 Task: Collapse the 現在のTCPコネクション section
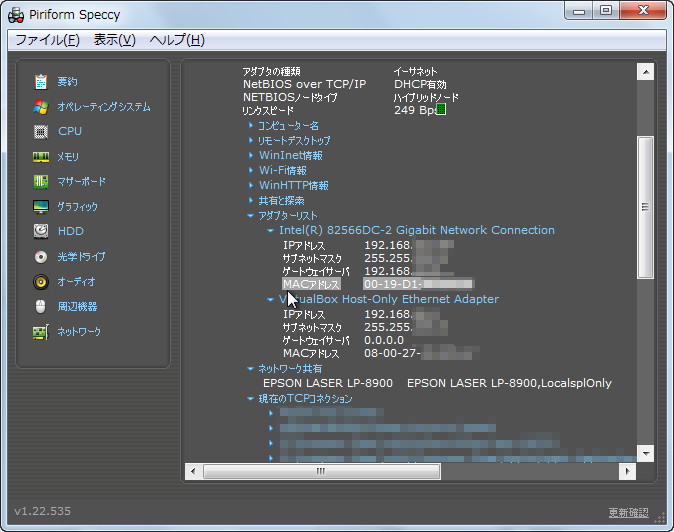251,399
